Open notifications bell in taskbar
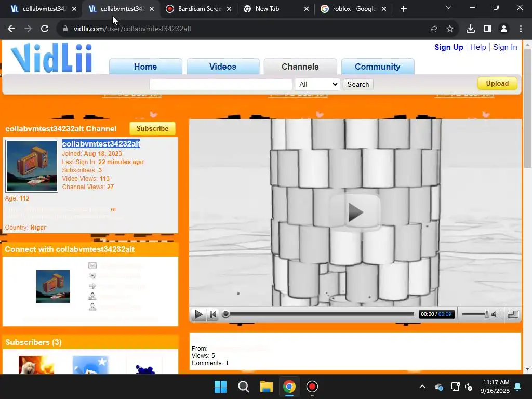 pyautogui.click(x=518, y=387)
